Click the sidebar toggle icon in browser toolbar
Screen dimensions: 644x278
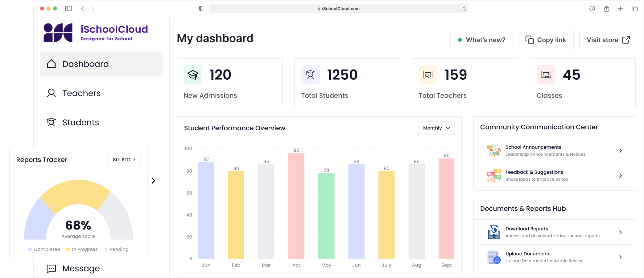point(68,9)
